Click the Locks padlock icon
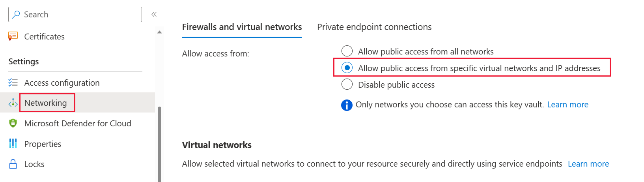The image size is (644, 182). 13,164
